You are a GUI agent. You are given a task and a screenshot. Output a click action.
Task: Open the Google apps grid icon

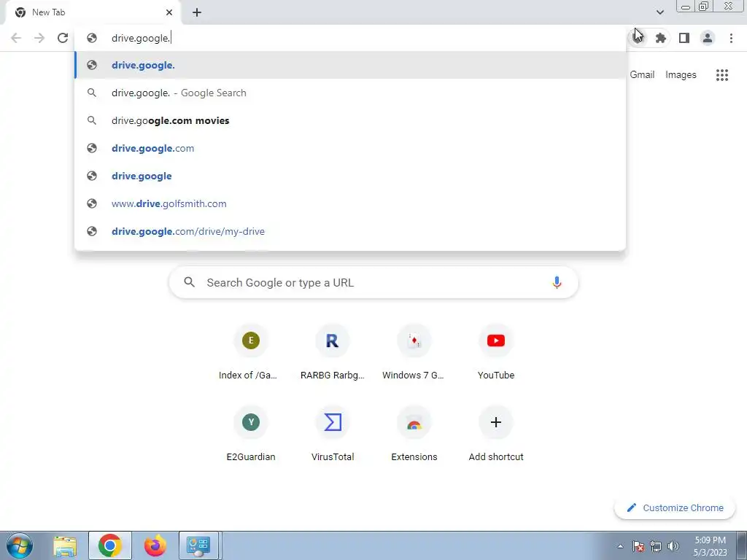click(721, 75)
